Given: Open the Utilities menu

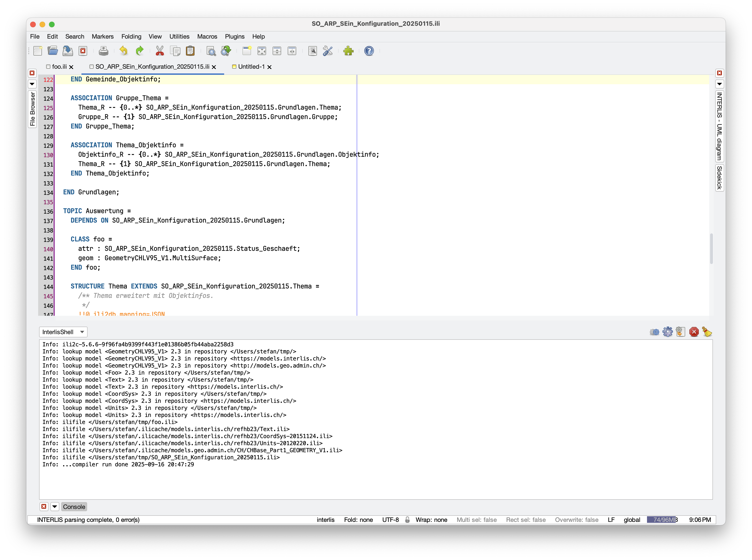Looking at the screenshot, I should [x=179, y=37].
